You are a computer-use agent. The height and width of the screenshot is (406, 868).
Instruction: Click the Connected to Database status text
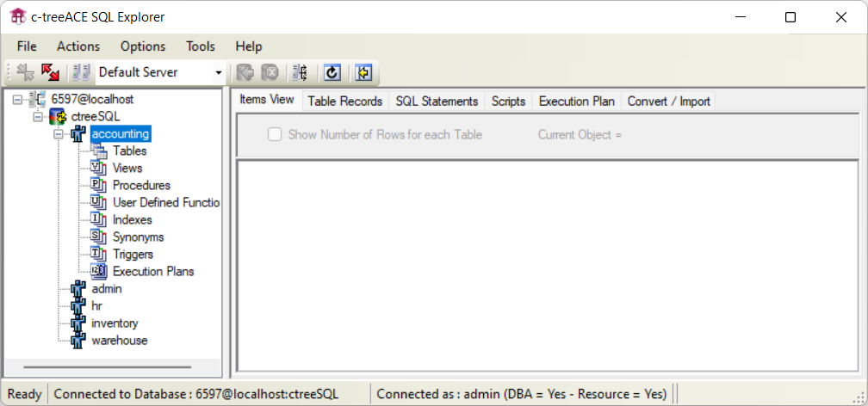(196, 394)
